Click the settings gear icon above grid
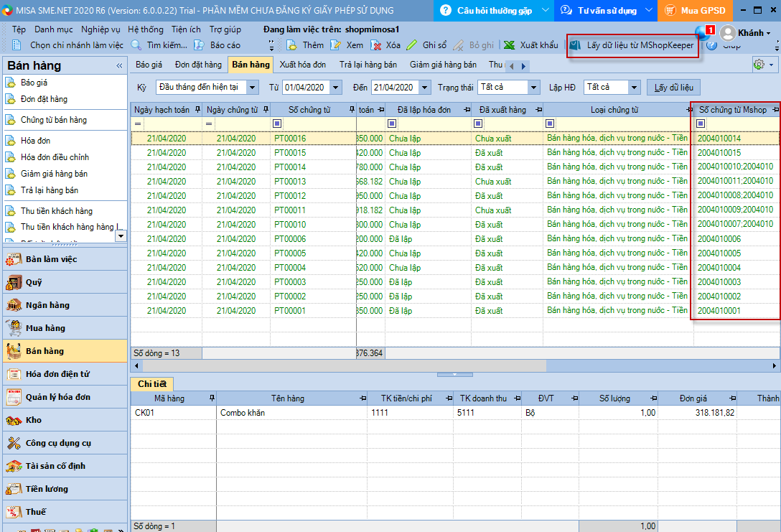The width and height of the screenshot is (781, 532). pyautogui.click(x=759, y=65)
